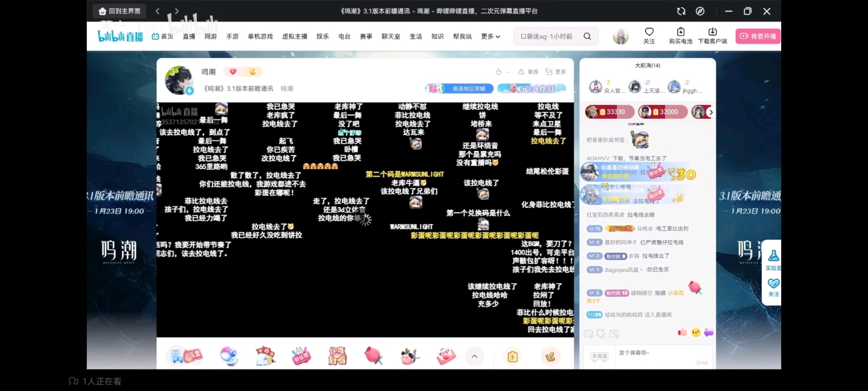This screenshot has width=868, height=391.
Task: Click the battery recharge icon below video
Action: [512, 356]
